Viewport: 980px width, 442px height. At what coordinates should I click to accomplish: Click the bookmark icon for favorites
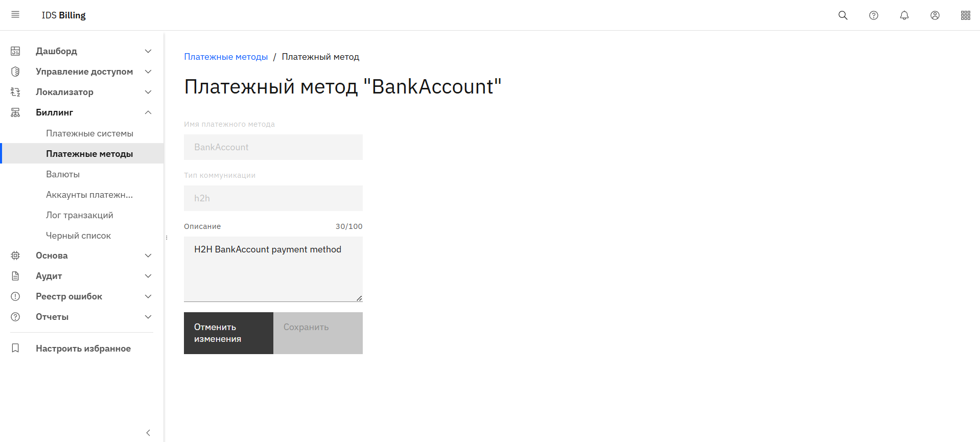tap(15, 348)
